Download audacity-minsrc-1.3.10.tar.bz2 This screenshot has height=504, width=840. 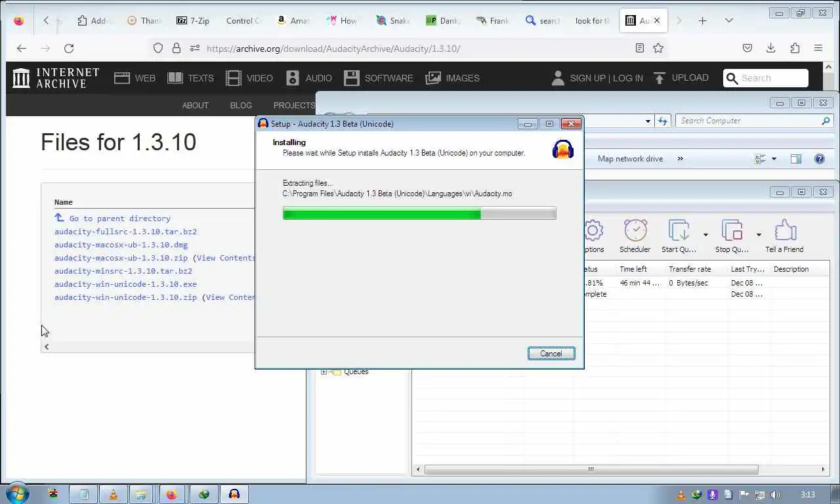[123, 271]
